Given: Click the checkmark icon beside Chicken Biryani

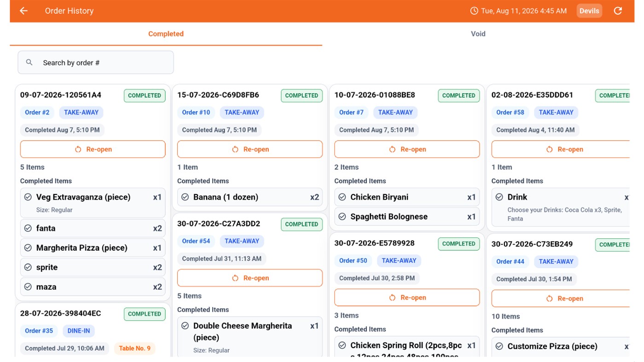Looking at the screenshot, I should pyautogui.click(x=342, y=197).
